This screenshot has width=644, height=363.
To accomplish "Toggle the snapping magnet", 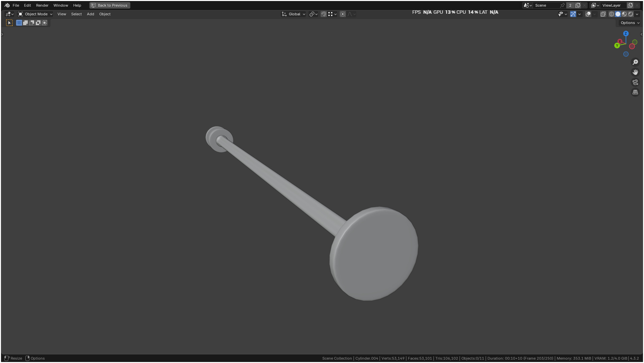I will [x=323, y=14].
